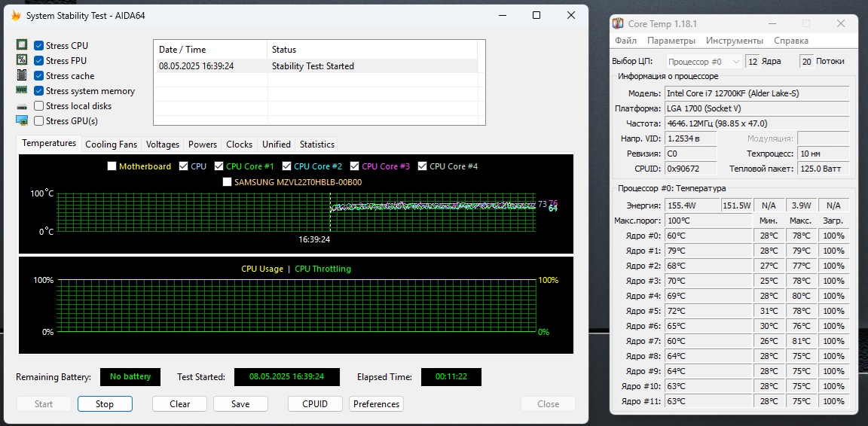Hide CPU Core #1 in the graph
This screenshot has height=426, width=868.
click(219, 166)
